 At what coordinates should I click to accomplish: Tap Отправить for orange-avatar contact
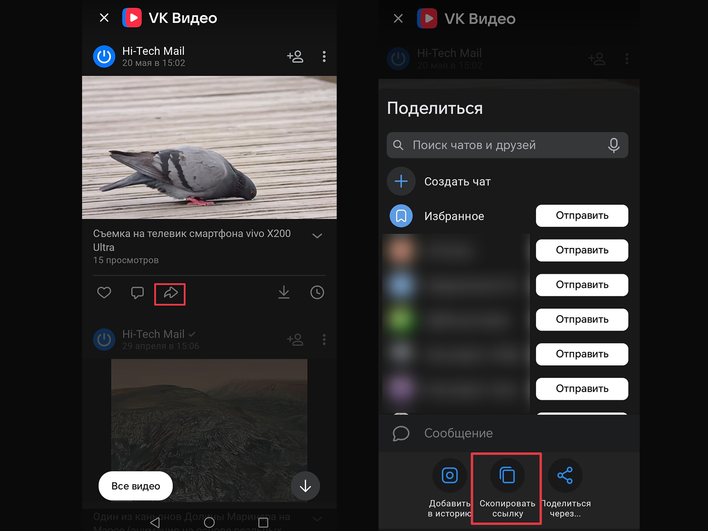(582, 250)
